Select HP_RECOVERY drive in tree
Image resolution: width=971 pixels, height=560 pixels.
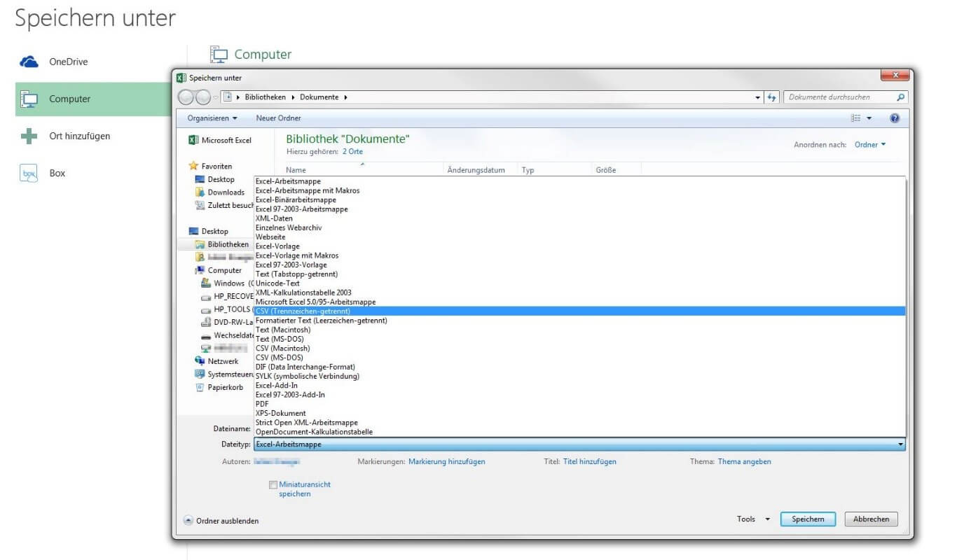233,296
